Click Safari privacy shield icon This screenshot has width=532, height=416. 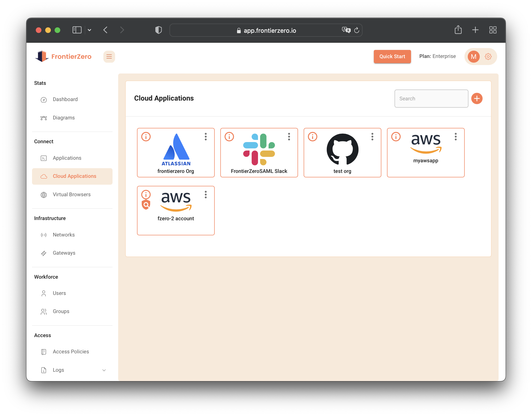pos(159,30)
